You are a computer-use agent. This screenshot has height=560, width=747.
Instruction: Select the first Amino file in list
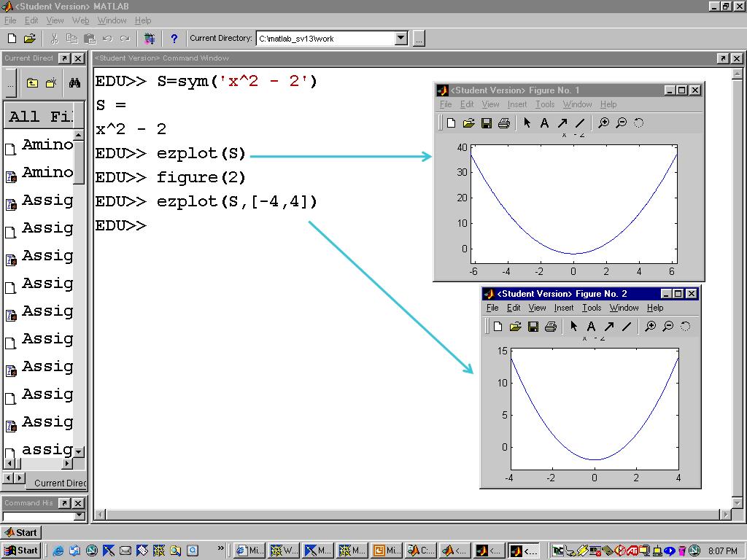[39, 145]
